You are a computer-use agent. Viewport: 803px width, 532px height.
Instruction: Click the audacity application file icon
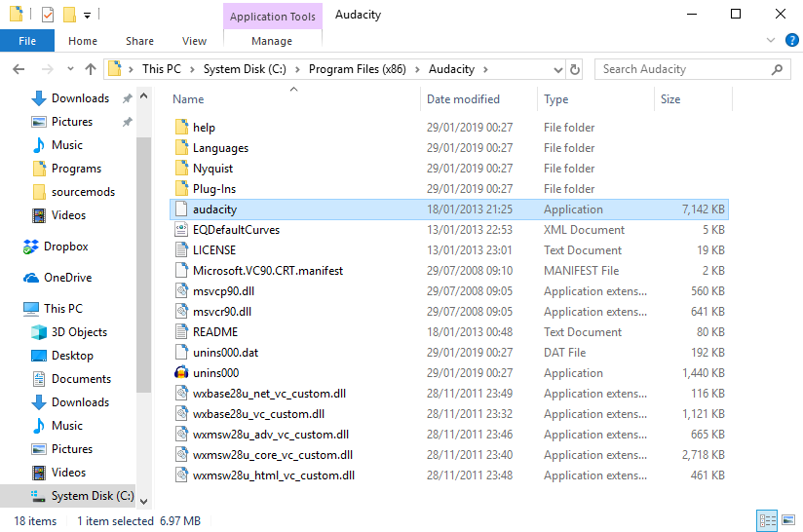181,209
